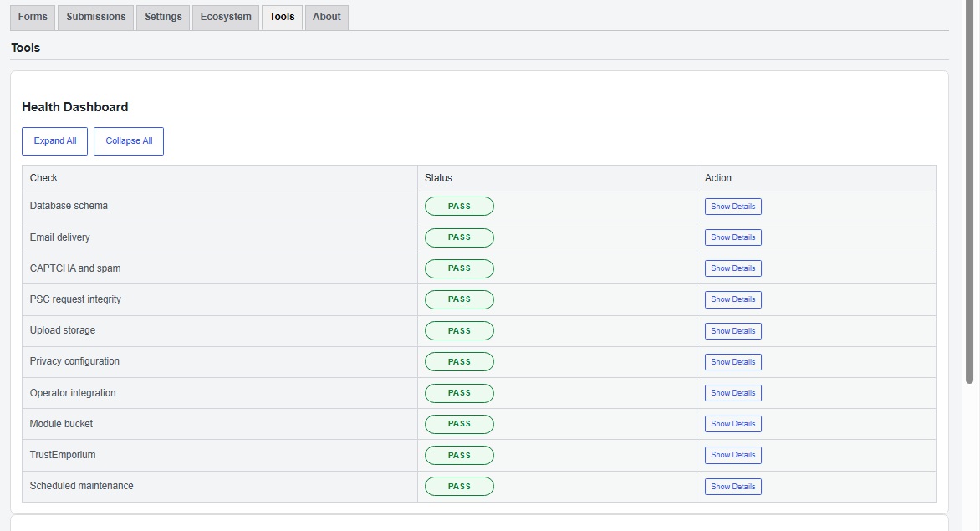Image resolution: width=980 pixels, height=531 pixels.
Task: Show details for Scheduled maintenance
Action: pyautogui.click(x=733, y=487)
